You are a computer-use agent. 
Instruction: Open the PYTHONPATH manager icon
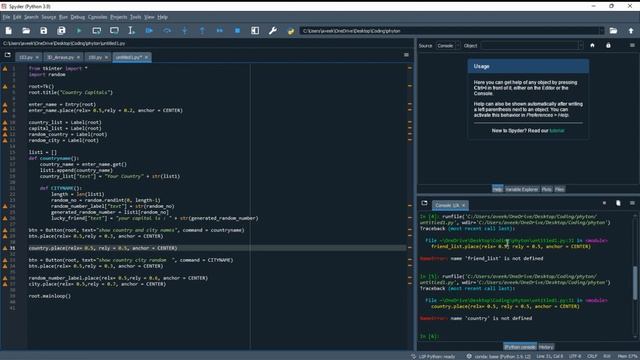[291, 31]
